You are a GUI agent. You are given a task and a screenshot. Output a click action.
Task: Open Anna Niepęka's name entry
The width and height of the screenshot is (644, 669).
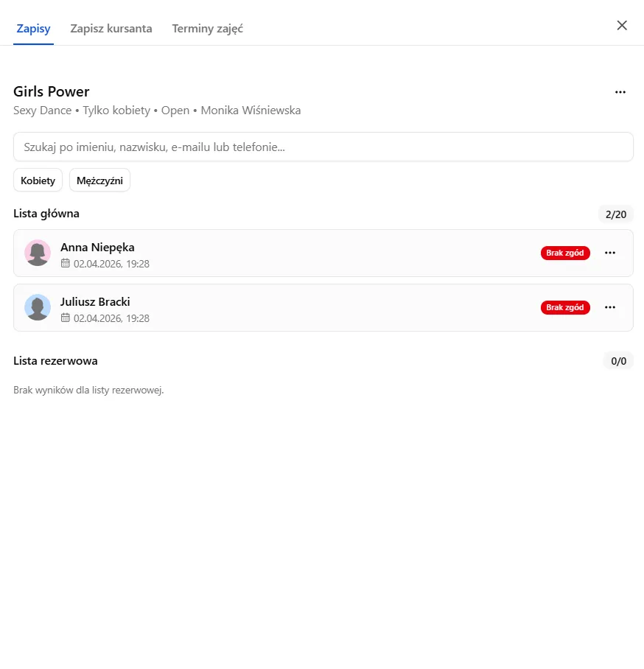tap(97, 248)
